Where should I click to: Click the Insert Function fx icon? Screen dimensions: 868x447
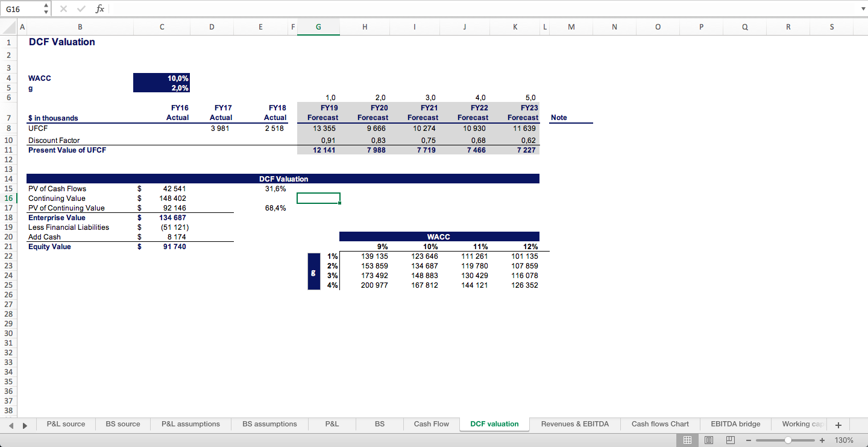pyautogui.click(x=100, y=8)
